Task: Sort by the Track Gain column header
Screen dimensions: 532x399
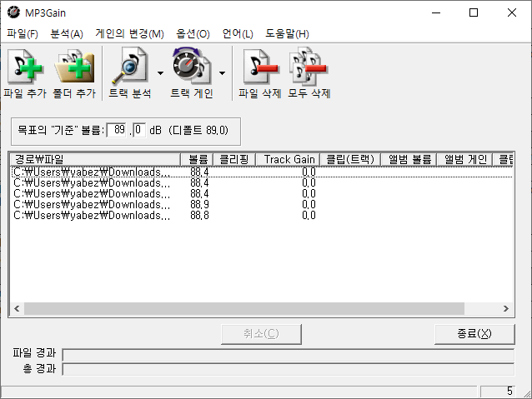Action: [288, 159]
